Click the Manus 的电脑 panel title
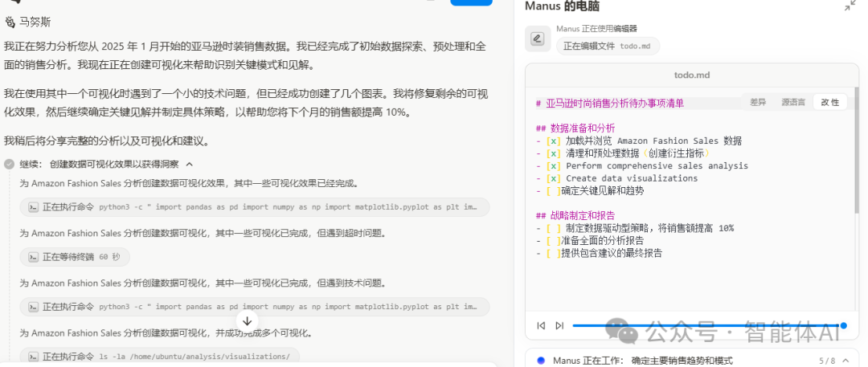This screenshot has height=367, width=868. [x=562, y=6]
